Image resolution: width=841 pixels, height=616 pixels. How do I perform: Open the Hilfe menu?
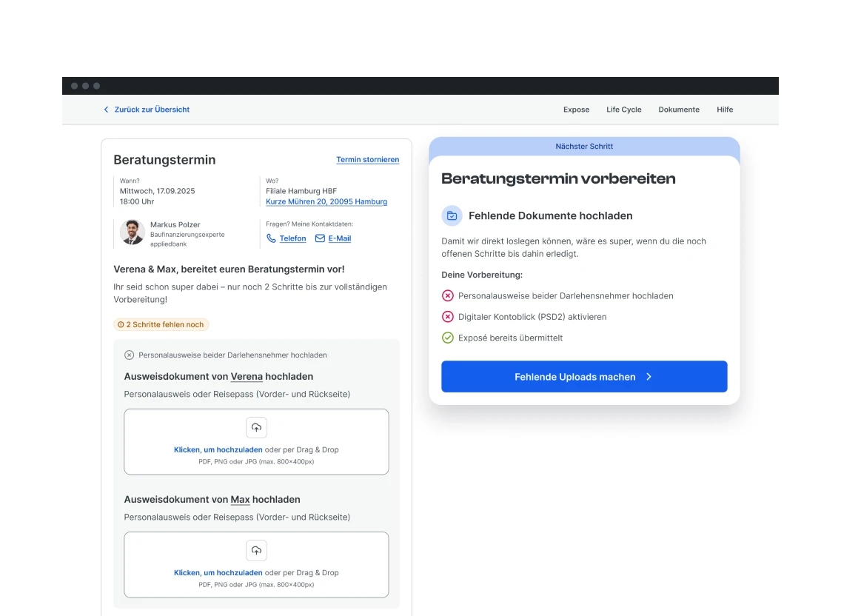tap(724, 109)
